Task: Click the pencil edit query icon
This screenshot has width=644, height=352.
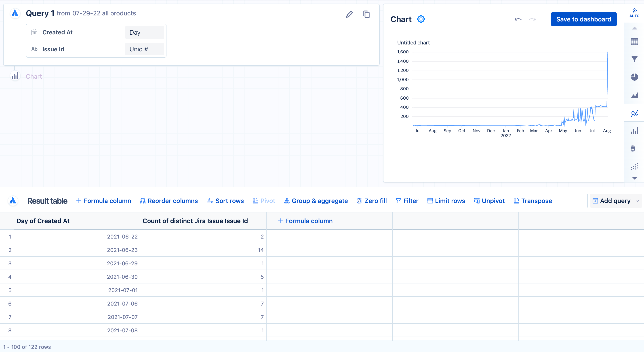Action: 349,15
